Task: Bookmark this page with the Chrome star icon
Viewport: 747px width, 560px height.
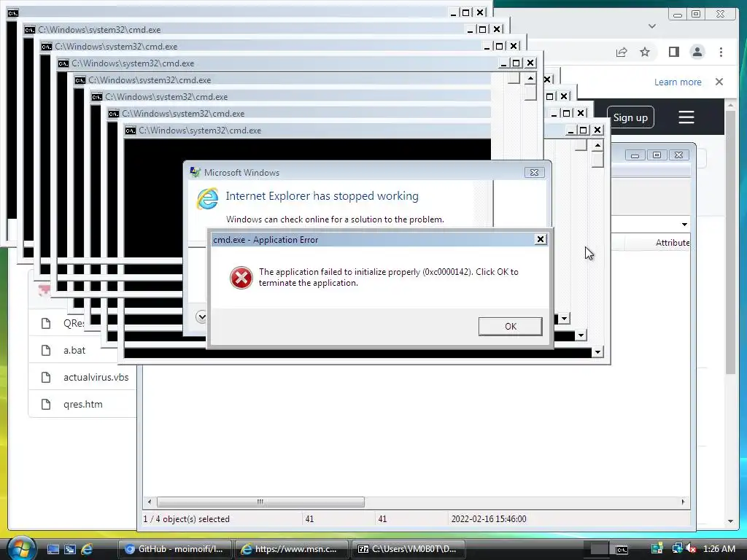Action: (x=645, y=52)
